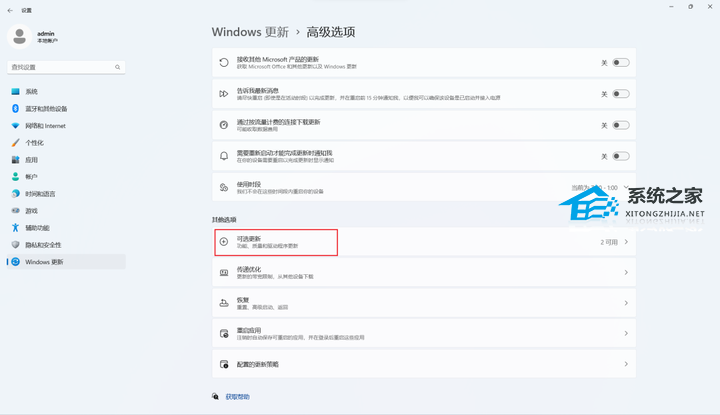Viewport: 720px width, 415px height.
Task: Open 恢复 recovery options
Action: click(424, 303)
